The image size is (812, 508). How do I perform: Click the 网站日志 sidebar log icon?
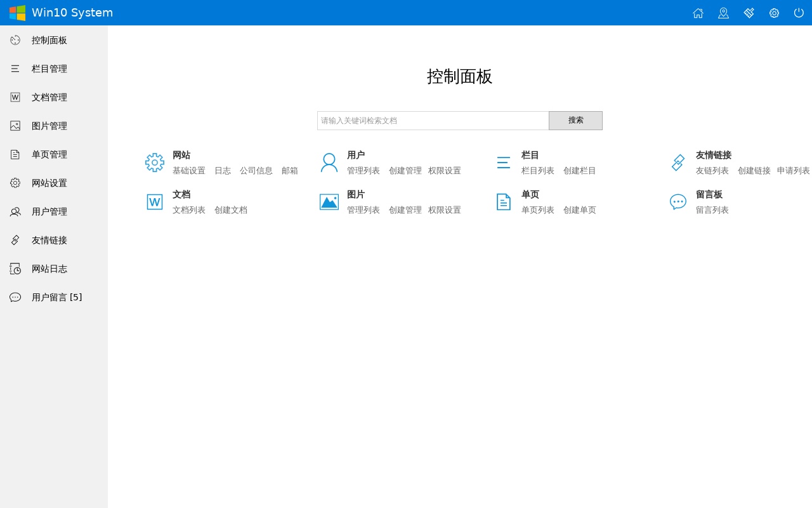(x=15, y=269)
